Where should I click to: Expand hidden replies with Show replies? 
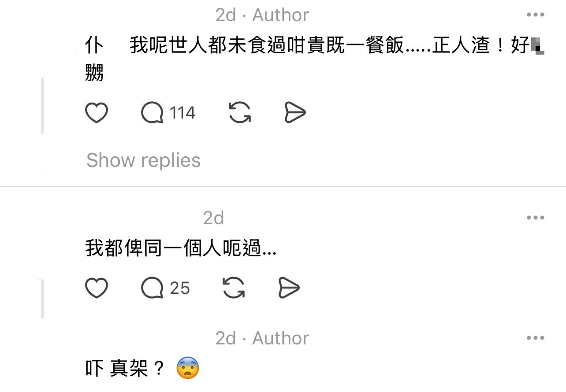click(x=143, y=160)
